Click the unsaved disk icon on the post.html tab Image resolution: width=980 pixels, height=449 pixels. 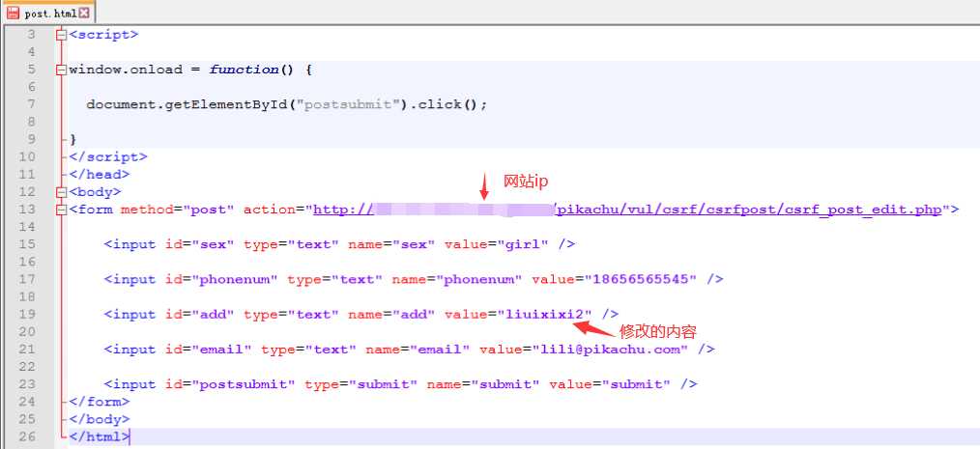[14, 13]
